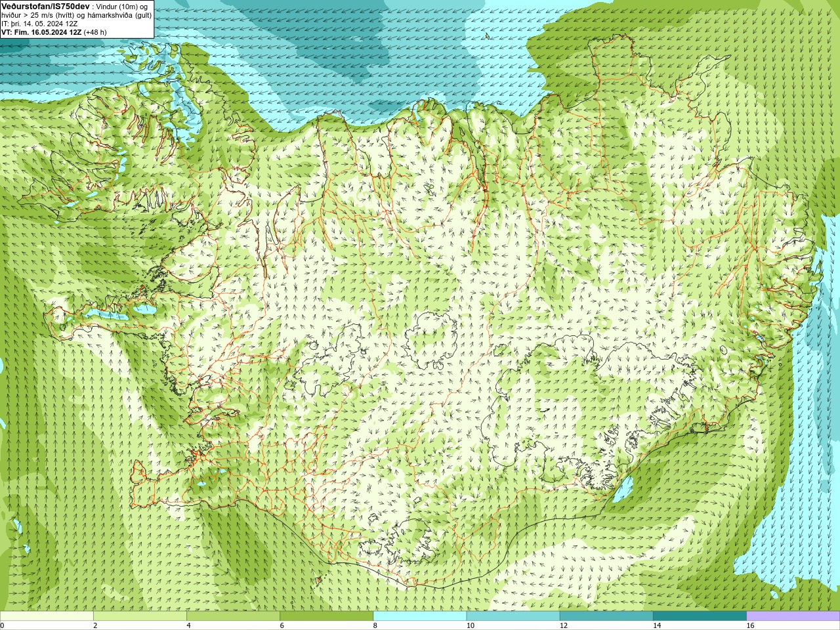The image size is (840, 630).
Task: Click the 'Veðurstofan/IS750dev' title text
Action: pyautogui.click(x=45, y=6)
